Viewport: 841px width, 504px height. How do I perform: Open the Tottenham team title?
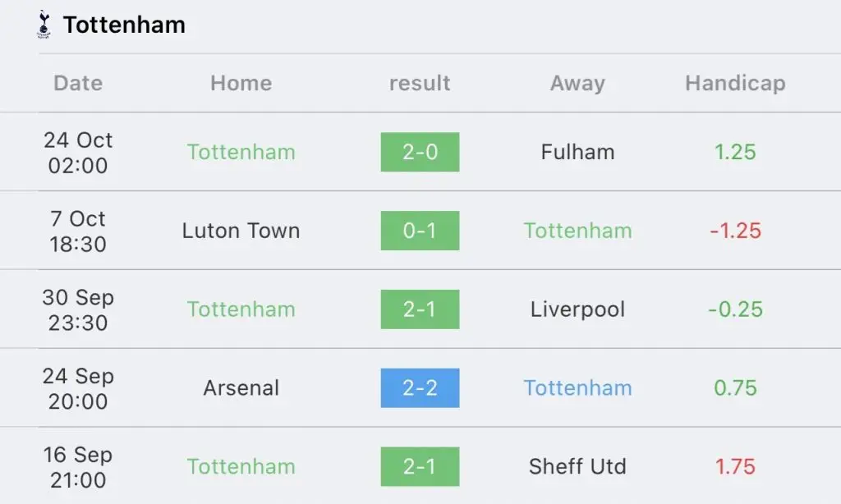(x=125, y=25)
